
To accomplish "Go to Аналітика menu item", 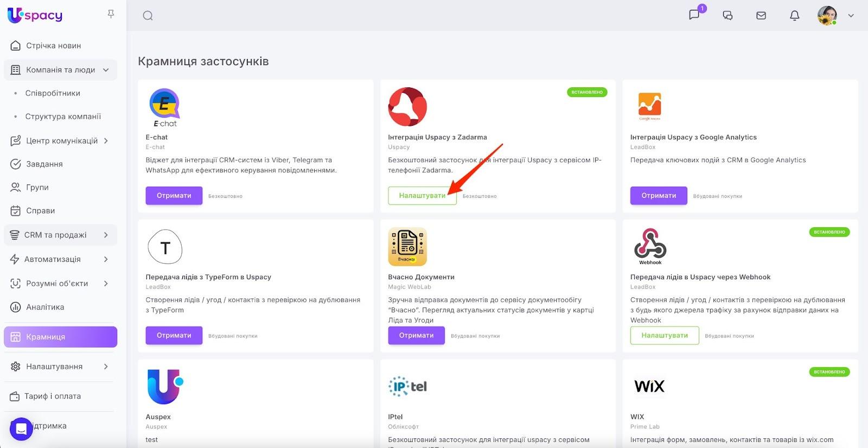I will point(45,307).
